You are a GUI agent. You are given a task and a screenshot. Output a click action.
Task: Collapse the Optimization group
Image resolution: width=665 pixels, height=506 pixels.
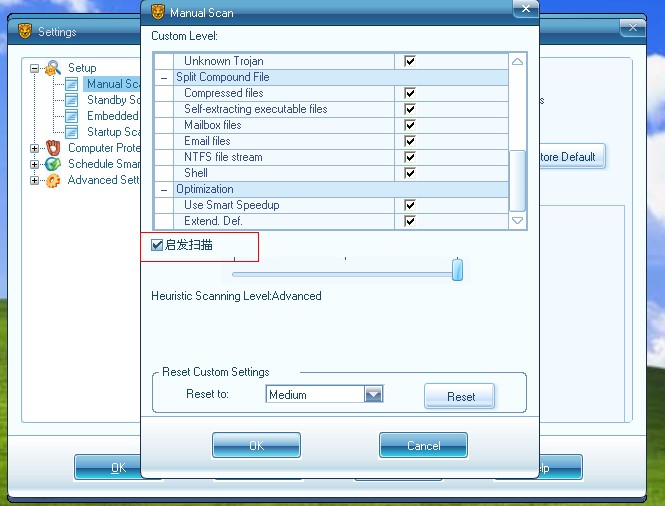pos(164,190)
